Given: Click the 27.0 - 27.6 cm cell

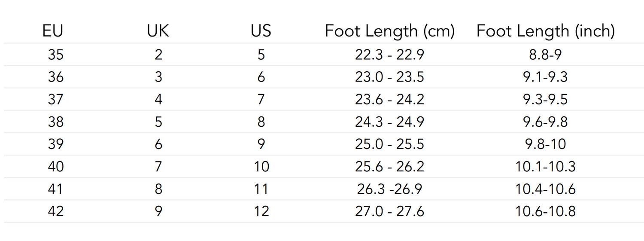Looking at the screenshot, I should (x=389, y=211).
